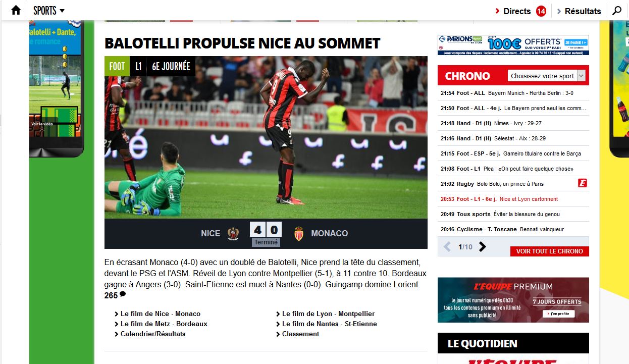
Task: Go to next Chrono page arrow
Action: pos(483,247)
